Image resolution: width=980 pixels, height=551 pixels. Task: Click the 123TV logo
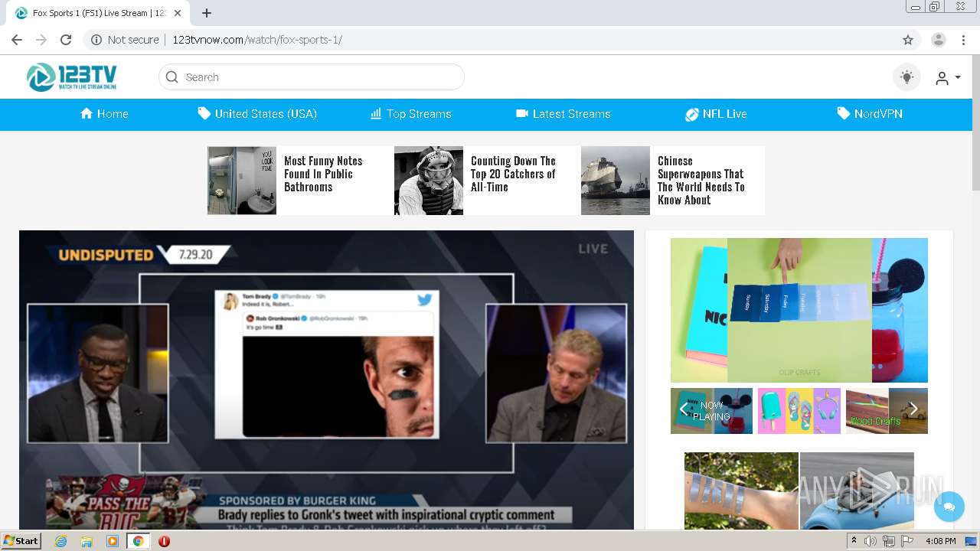72,77
